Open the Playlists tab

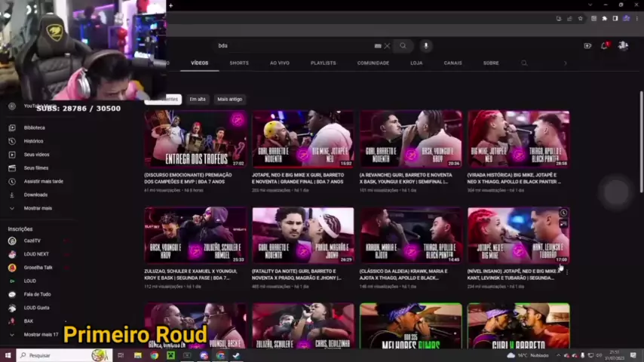click(323, 63)
